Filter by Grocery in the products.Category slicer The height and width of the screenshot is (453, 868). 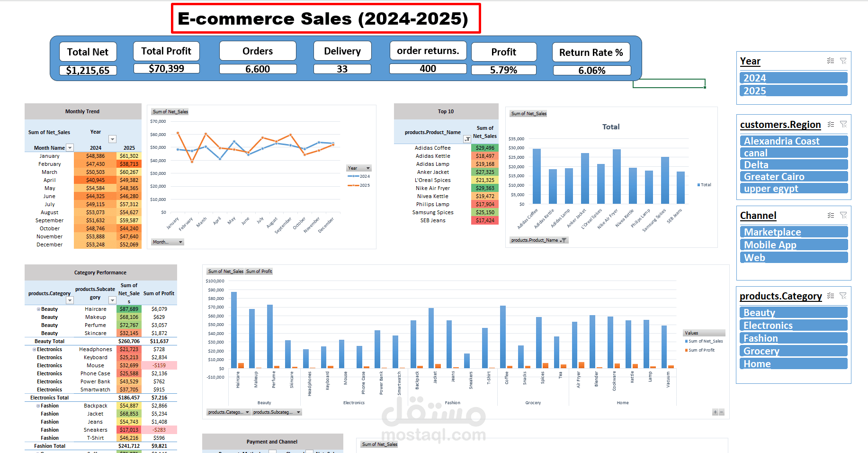point(793,351)
